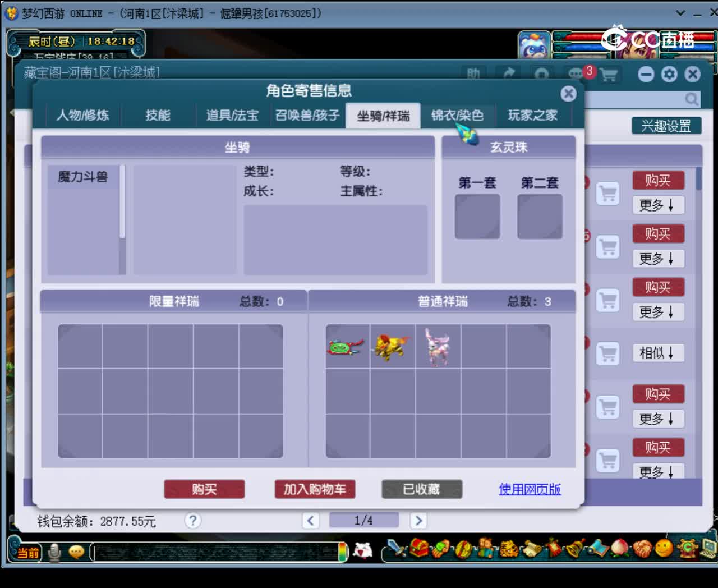Click the 1/4 page indicator
The width and height of the screenshot is (718, 588).
click(363, 521)
